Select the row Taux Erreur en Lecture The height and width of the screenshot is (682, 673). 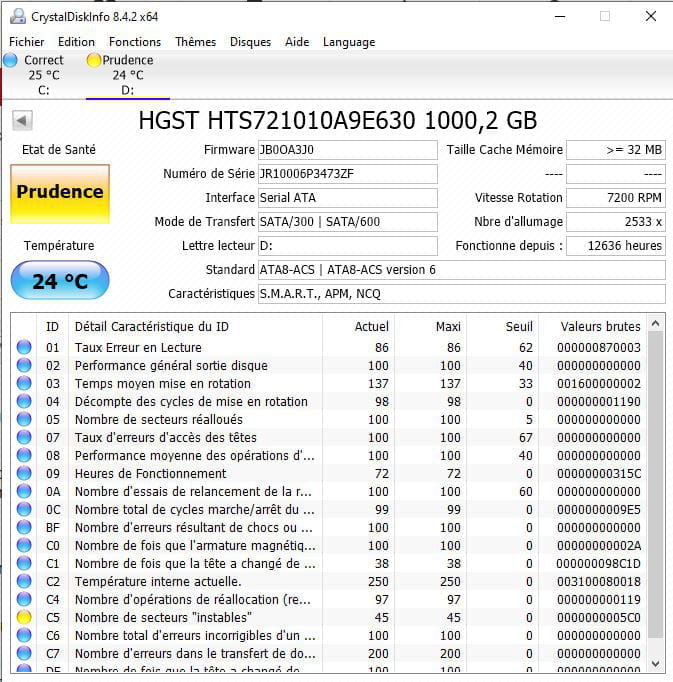point(329,348)
